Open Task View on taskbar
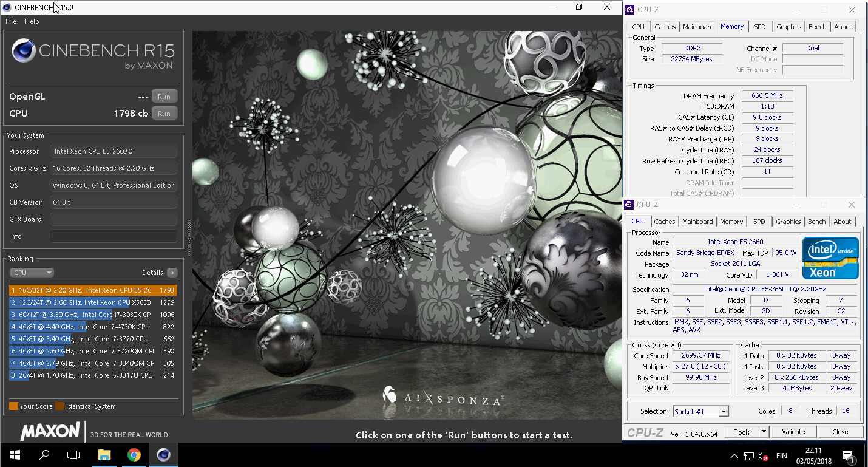Viewport: 868px width, 467px height. [73, 455]
